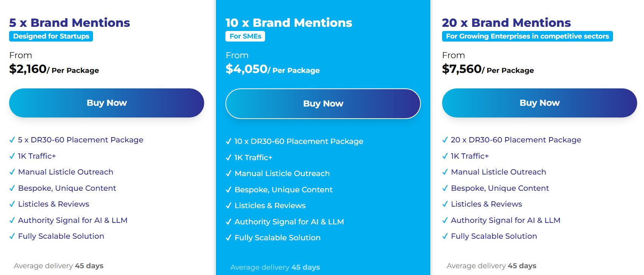Viewport: 644px width, 275px height.
Task: Click the checkmark beside Manual Listicle Outreach for Startups
Action: point(12,172)
